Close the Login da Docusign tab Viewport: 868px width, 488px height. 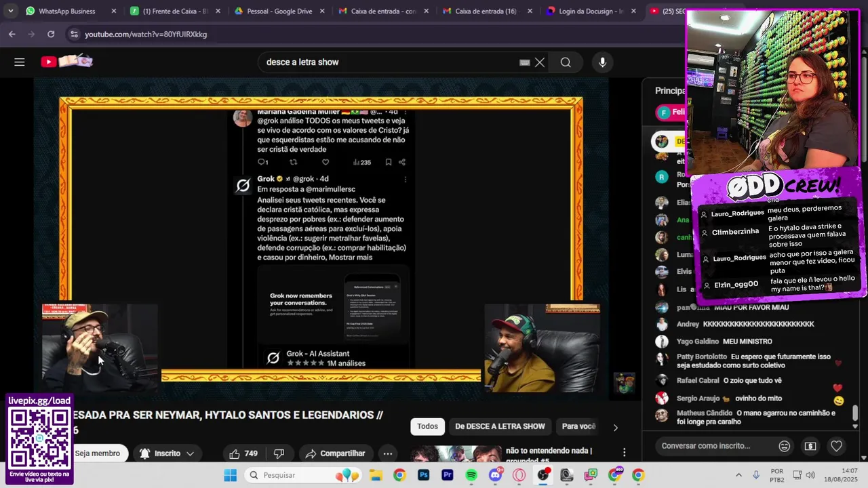point(633,11)
